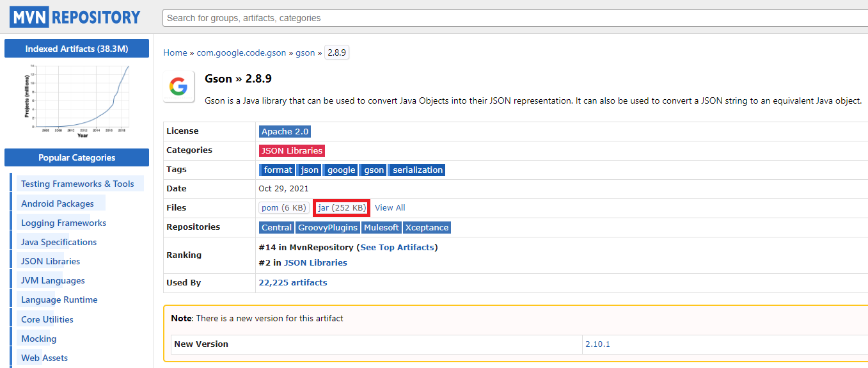Open the indexed artifacts growth chart

click(77, 100)
